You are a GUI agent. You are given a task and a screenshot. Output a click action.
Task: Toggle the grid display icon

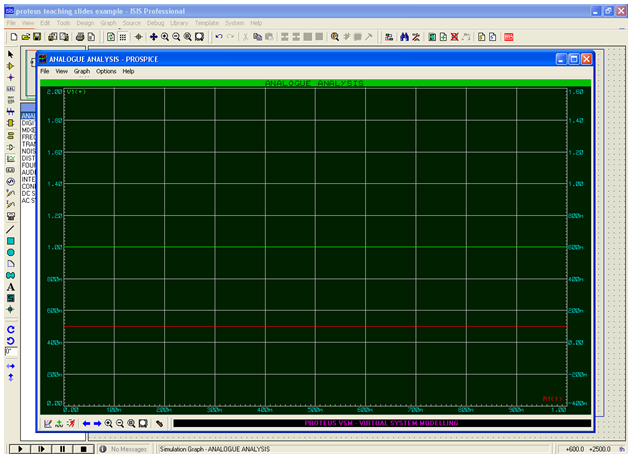123,36
